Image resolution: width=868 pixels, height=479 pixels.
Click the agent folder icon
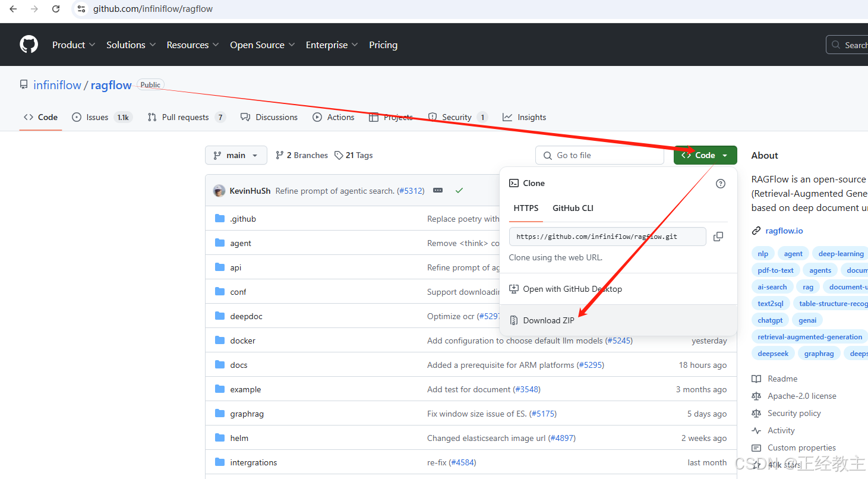coord(220,243)
